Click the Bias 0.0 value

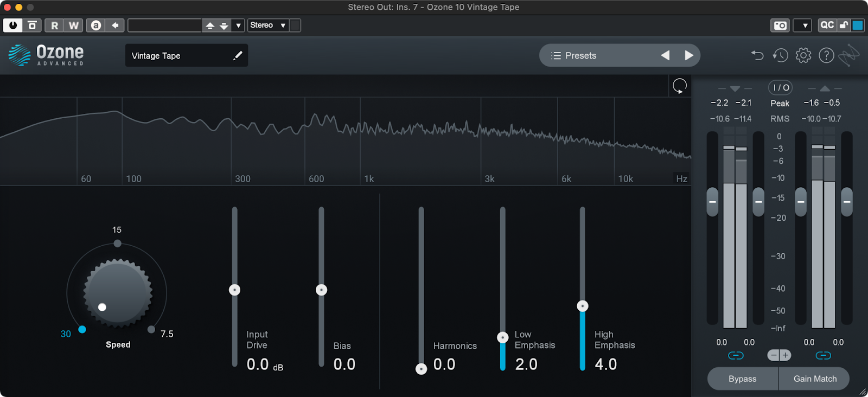pos(344,364)
